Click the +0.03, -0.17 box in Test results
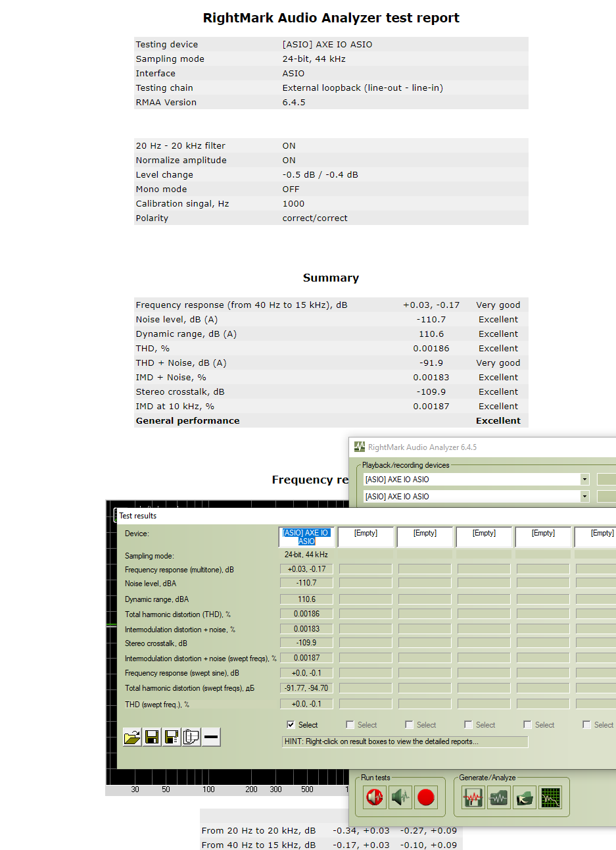 [306, 569]
